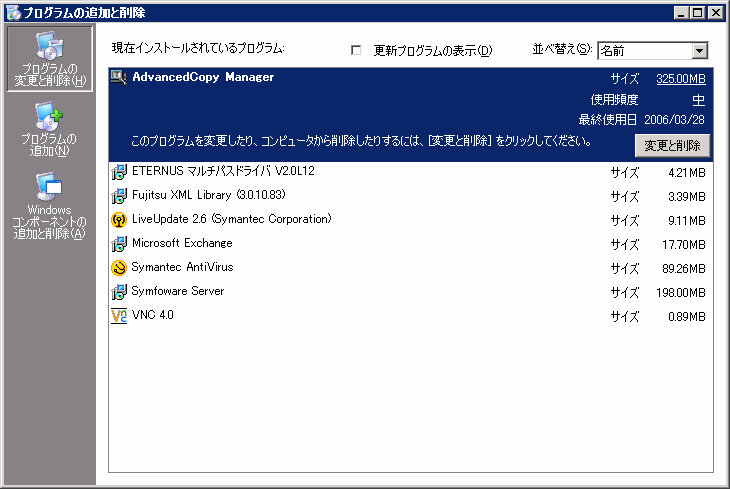Viewport: 730px width, 489px height.
Task: Click the 現在インストールされているプログラム label
Action: point(198,48)
